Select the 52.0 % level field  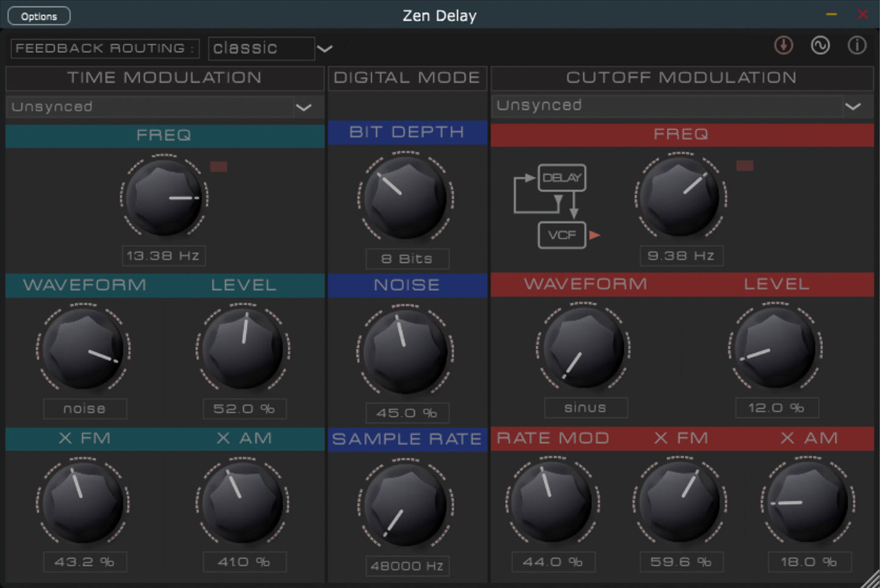click(245, 408)
